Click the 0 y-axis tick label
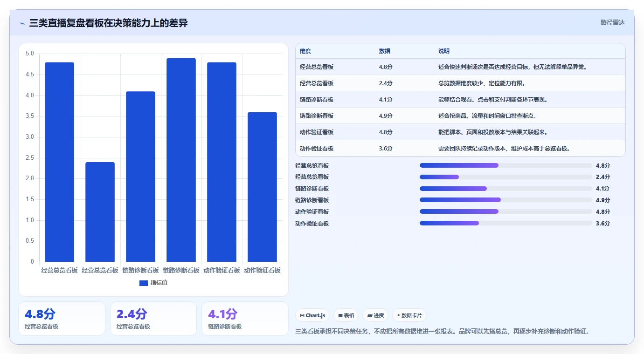The height and width of the screenshot is (354, 644). tap(32, 262)
